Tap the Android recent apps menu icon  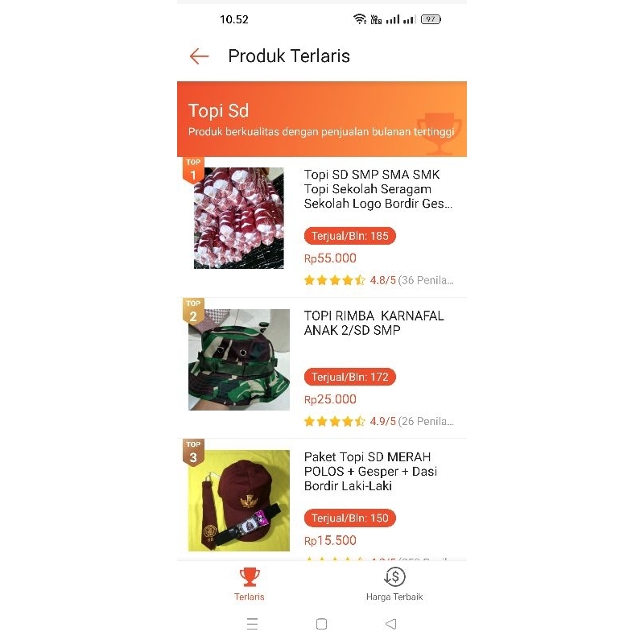click(x=252, y=624)
